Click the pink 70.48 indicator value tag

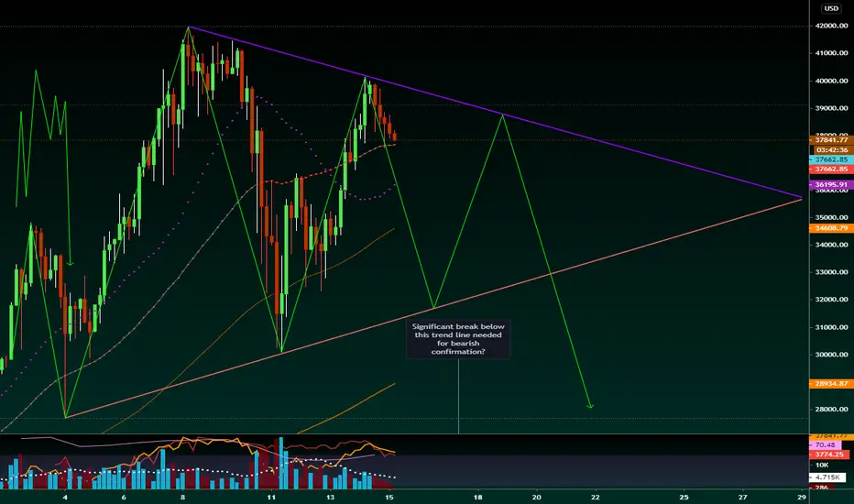pyautogui.click(x=825, y=445)
